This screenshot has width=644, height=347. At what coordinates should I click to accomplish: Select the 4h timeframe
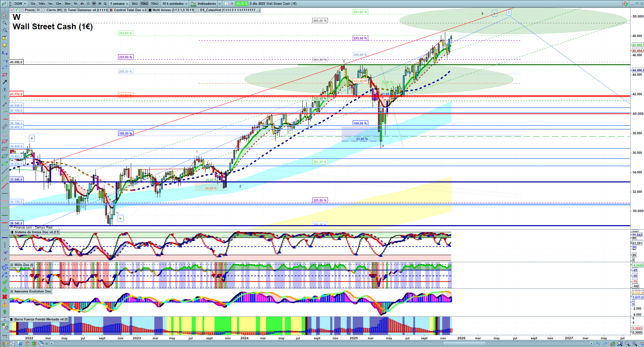82,4
